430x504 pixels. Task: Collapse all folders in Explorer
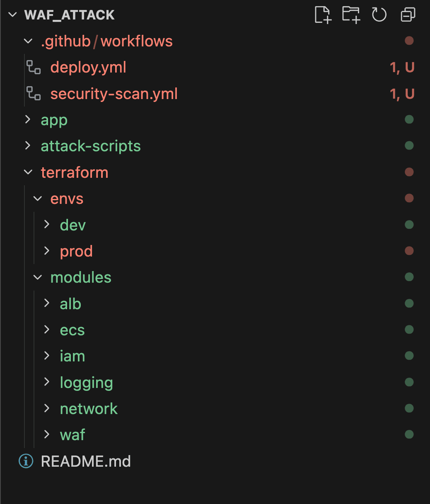[x=408, y=15]
